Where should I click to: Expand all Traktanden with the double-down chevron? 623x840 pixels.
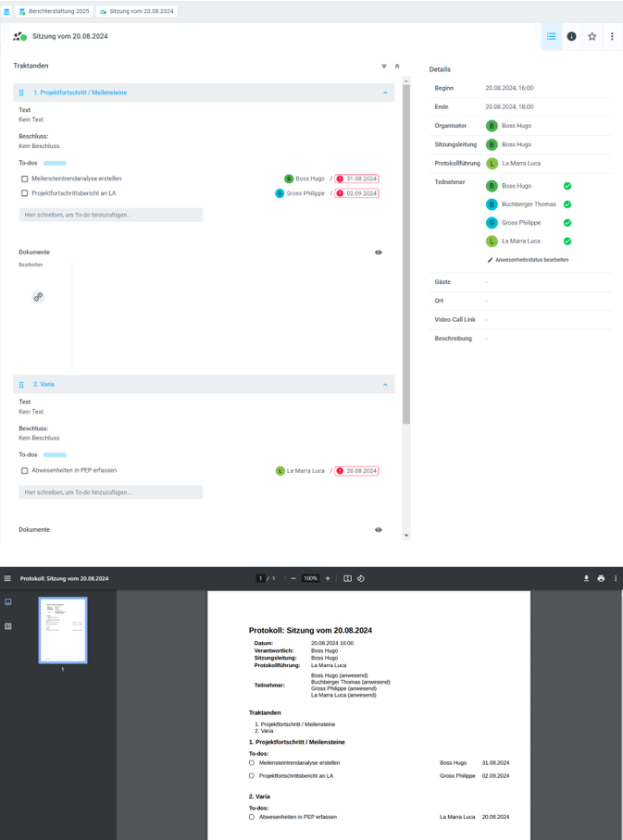point(384,67)
